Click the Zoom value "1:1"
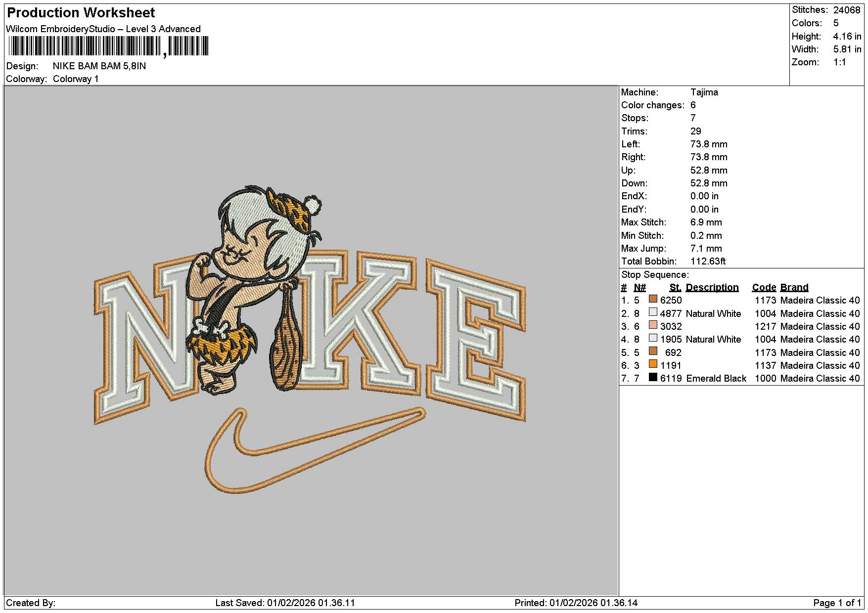Viewport: 868px width, 613px height. point(840,62)
